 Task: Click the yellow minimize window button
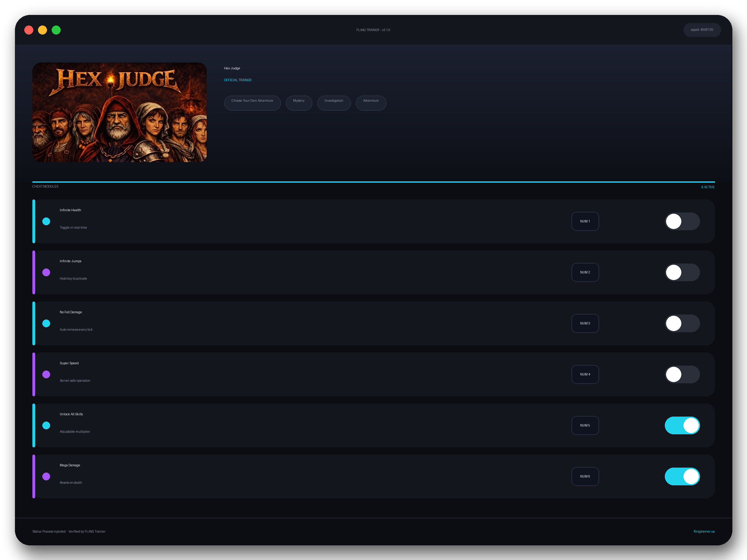pyautogui.click(x=43, y=30)
